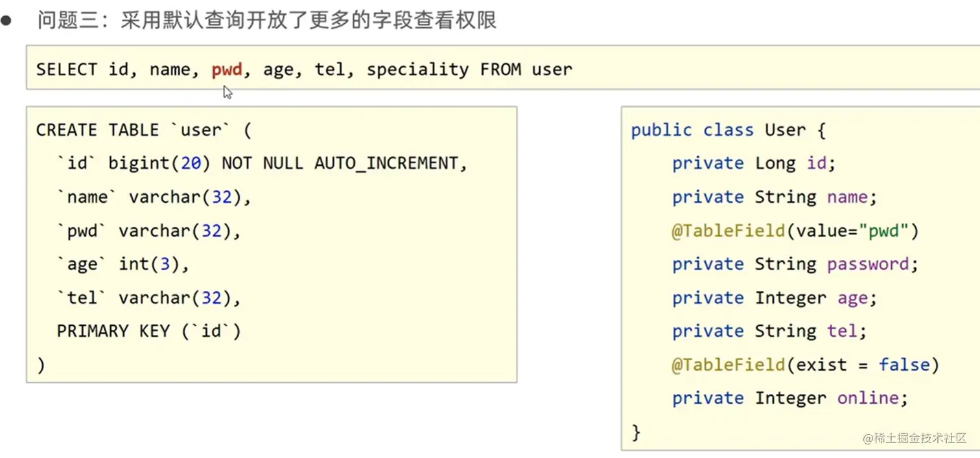Click the private Long id field
This screenshot has height=458, width=980.
click(x=754, y=163)
